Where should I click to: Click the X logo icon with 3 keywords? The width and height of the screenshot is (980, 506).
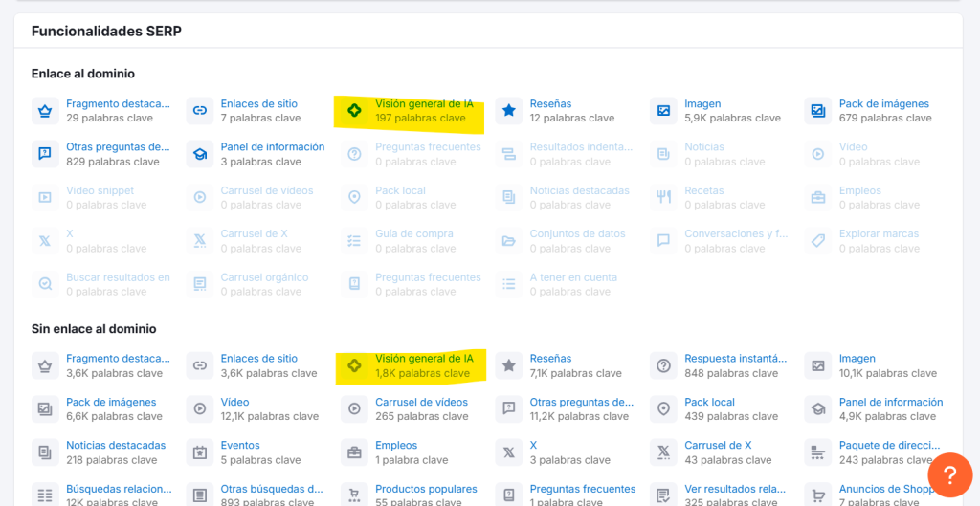tap(509, 452)
